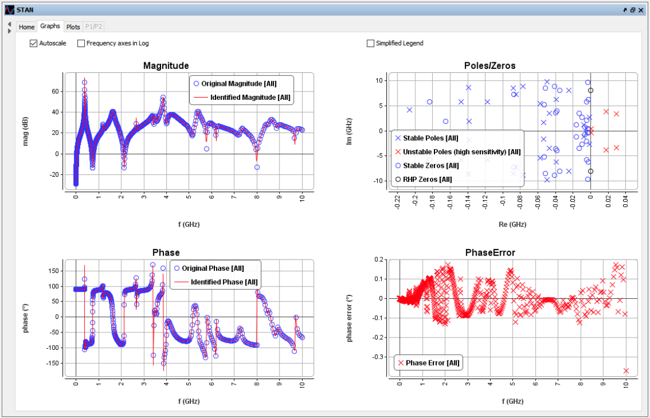Click the Re (GHz) axis label
Image resolution: width=650 pixels, height=418 pixels.
(x=513, y=224)
